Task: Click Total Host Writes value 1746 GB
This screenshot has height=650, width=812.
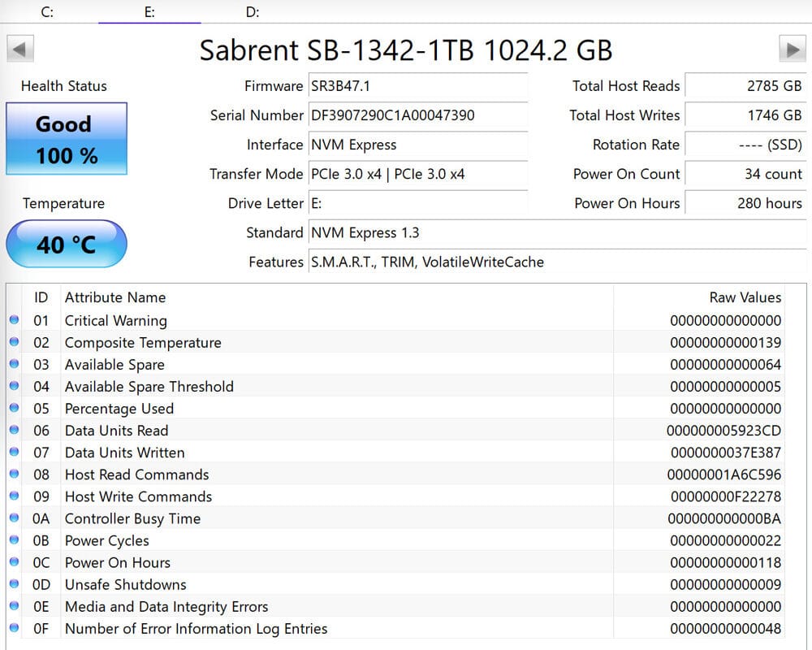Action: [745, 115]
